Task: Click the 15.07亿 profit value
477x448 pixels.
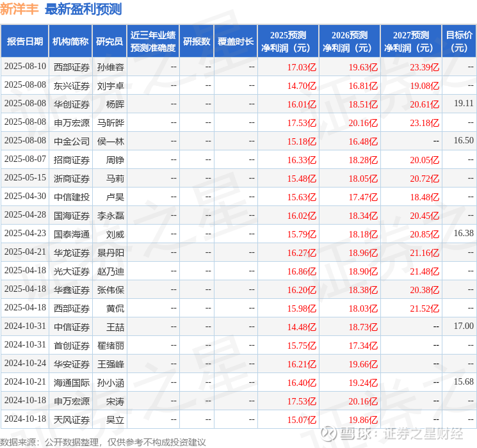Action: (302, 420)
